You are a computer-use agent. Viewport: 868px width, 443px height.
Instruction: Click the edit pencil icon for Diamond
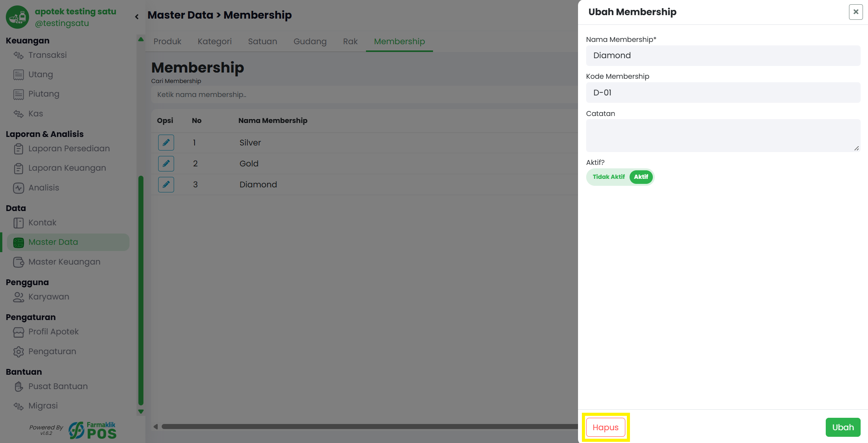tap(166, 184)
